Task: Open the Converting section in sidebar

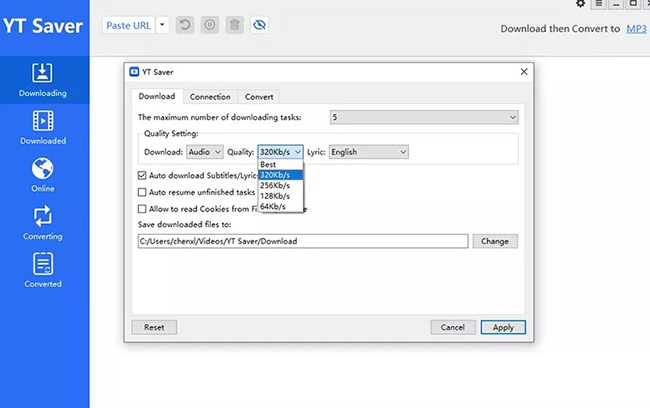Action: point(43,223)
